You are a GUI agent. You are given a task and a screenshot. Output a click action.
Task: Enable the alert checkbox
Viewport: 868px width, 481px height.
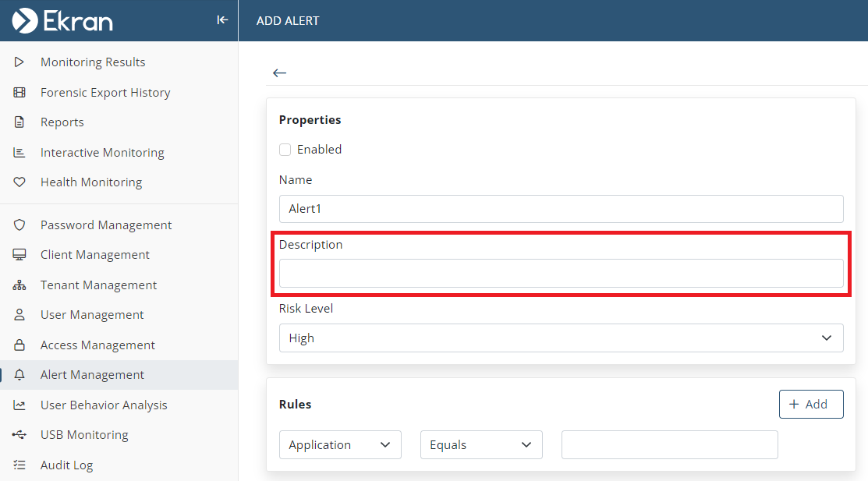pos(285,150)
